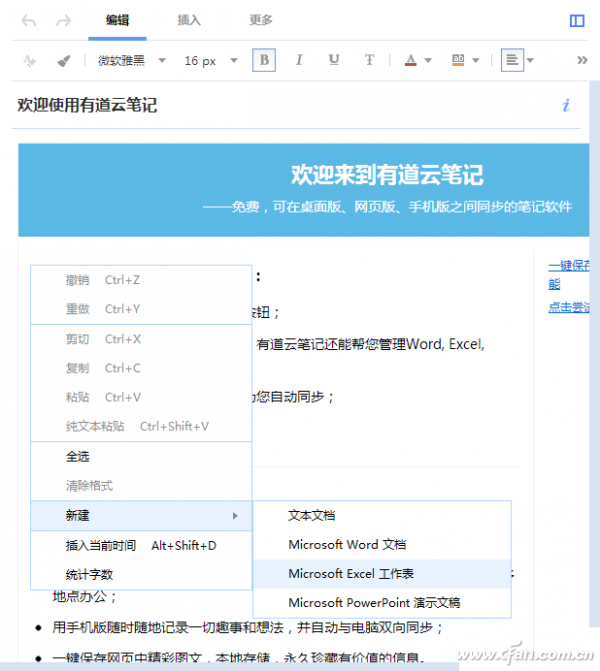Switch to the 编辑 tab
Screen dimensions: 600x671
pos(117,20)
